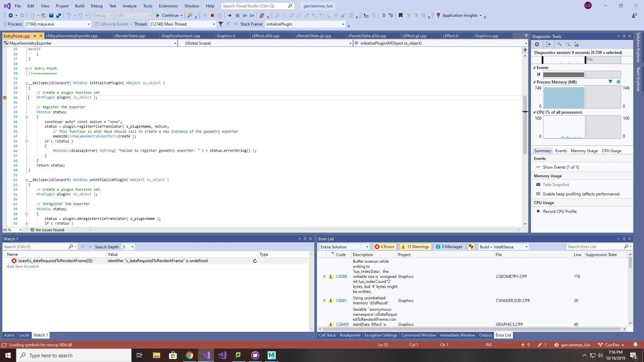Image resolution: width=644 pixels, height=362 pixels.
Task: Click Diagnostic Tools Zoom In icon
Action: 559,44
